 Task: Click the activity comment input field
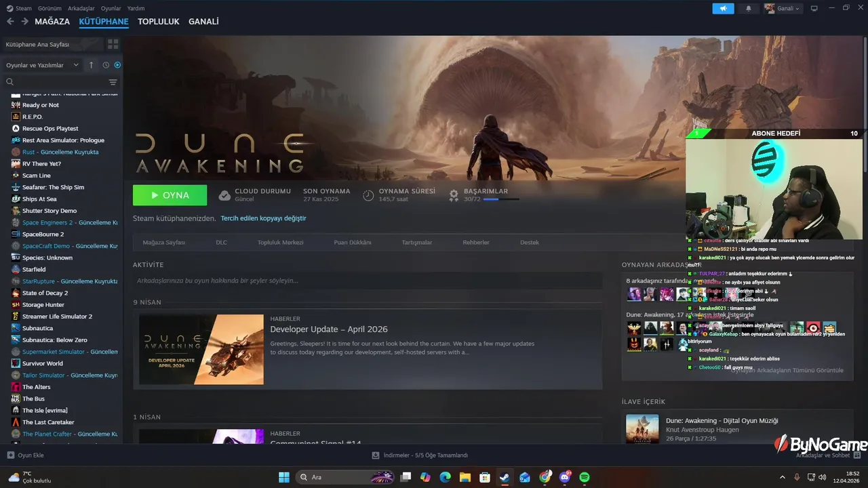368,281
